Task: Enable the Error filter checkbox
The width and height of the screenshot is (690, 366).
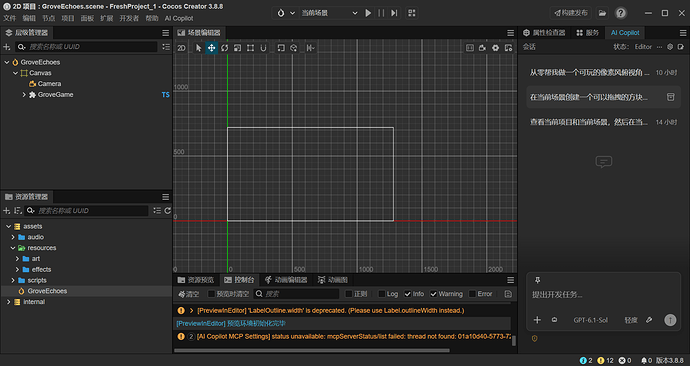Action: [472, 294]
